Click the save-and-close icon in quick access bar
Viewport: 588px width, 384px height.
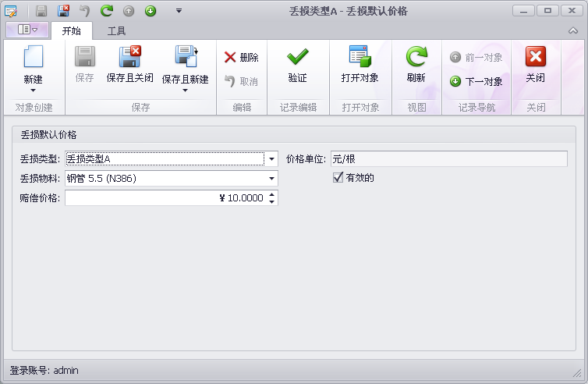coord(63,10)
